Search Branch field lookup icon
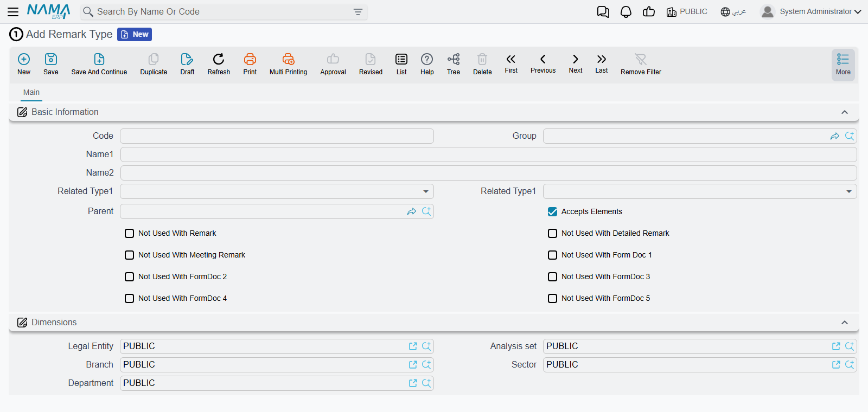 coord(426,365)
